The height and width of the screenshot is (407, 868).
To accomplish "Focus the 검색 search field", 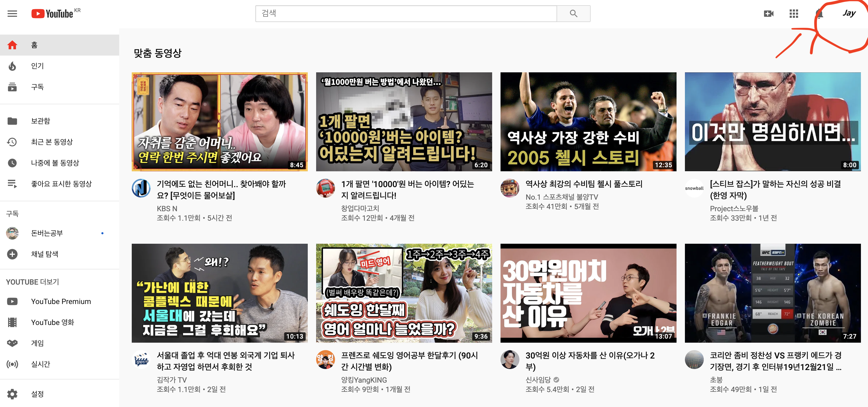I will [406, 13].
